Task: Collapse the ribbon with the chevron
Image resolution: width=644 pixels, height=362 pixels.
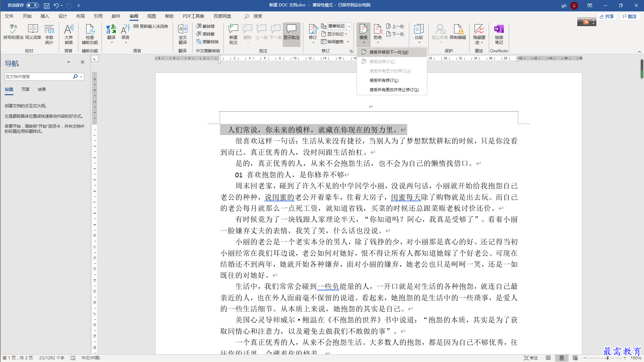Action: click(640, 52)
